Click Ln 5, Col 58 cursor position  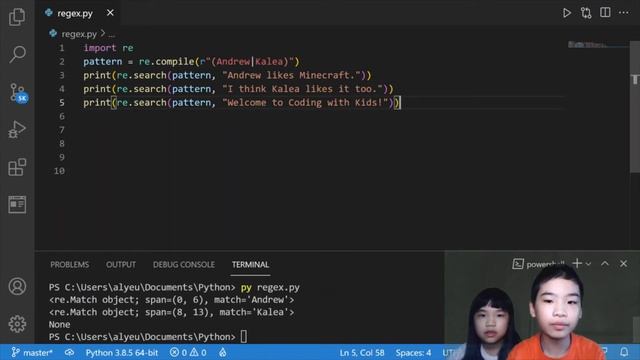(362, 352)
